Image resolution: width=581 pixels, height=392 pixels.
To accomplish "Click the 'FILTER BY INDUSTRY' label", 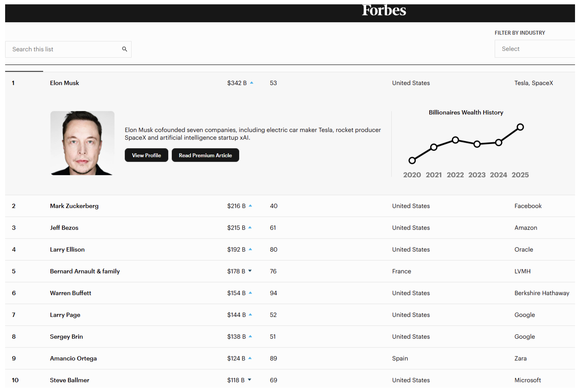I will (x=520, y=33).
